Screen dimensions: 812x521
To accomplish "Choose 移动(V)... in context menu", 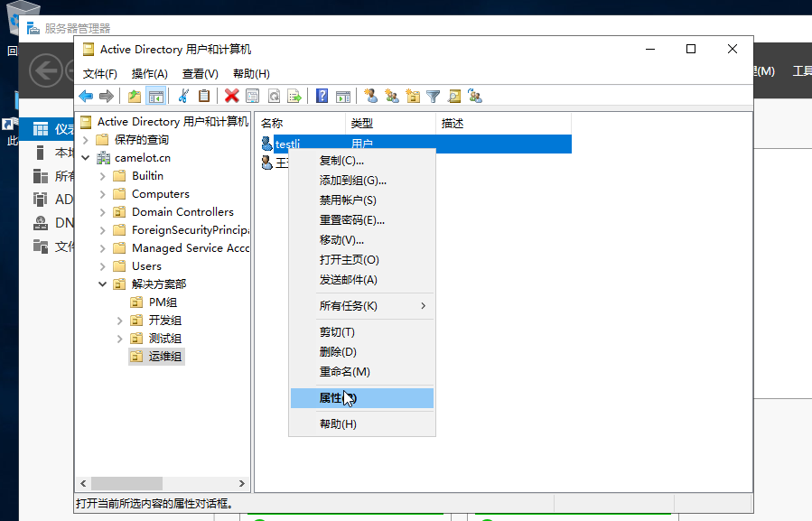I will (x=362, y=240).
